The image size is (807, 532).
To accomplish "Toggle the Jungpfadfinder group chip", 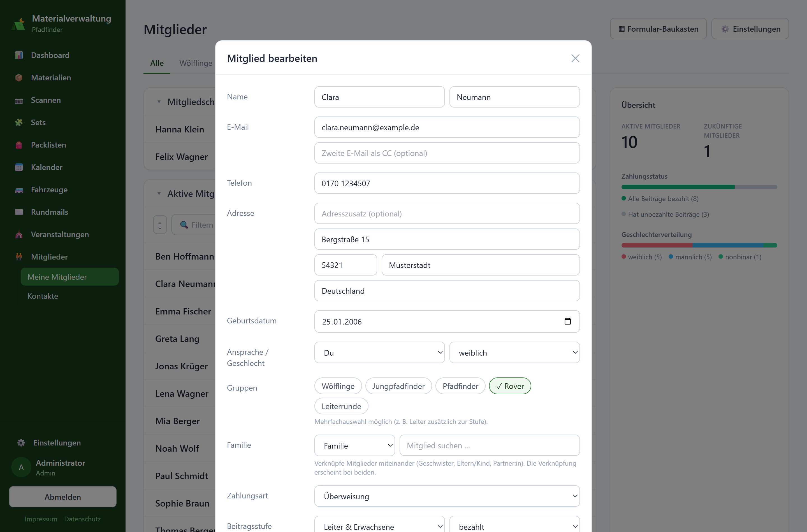I will (398, 386).
